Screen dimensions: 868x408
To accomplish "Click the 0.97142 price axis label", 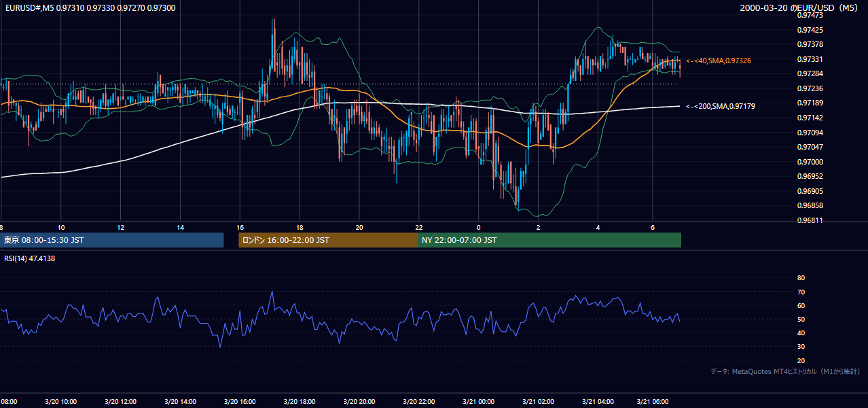I will pos(810,118).
